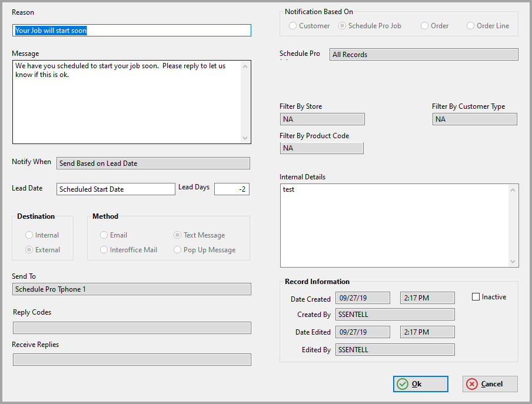Click the Reply Codes field

click(x=132, y=328)
